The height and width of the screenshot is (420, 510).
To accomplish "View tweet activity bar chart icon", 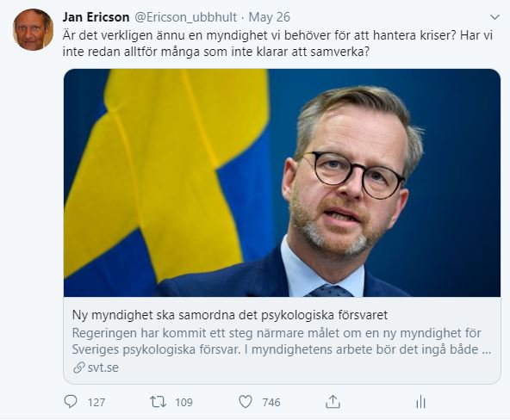I will pyautogui.click(x=420, y=402).
